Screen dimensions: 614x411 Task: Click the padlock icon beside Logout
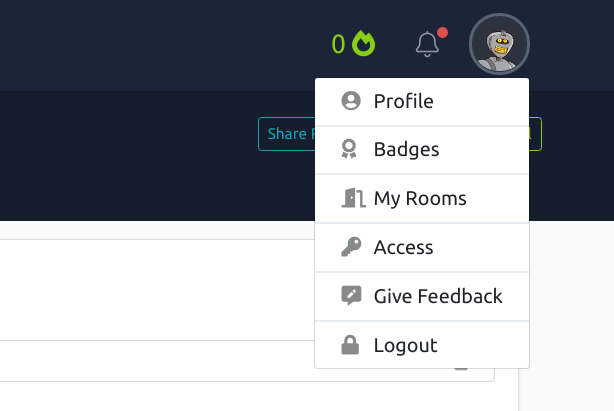click(x=350, y=345)
